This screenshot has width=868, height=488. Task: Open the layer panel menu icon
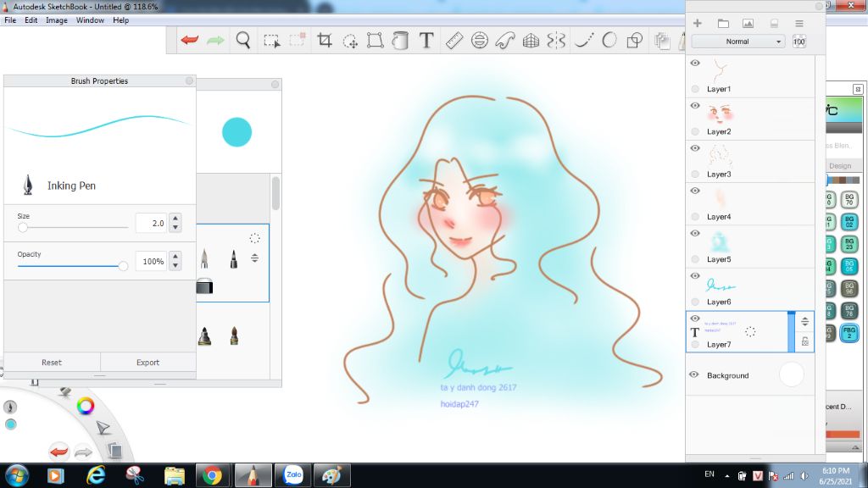[x=798, y=23]
